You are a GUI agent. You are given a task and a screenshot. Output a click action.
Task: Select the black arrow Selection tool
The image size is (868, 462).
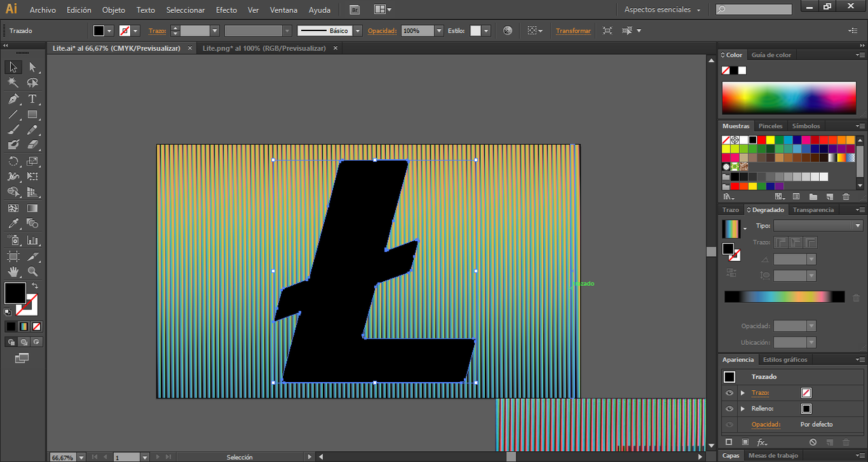13,67
